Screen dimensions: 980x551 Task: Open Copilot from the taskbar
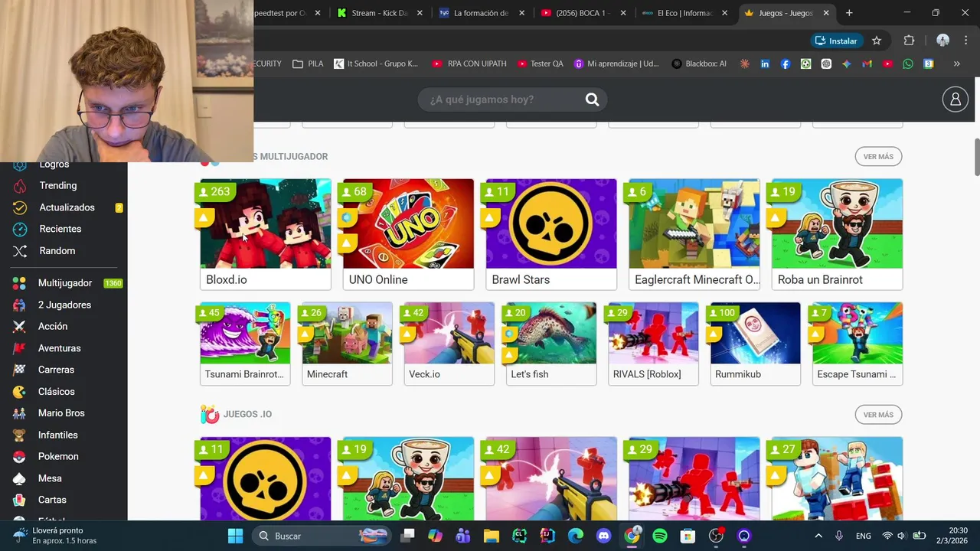(435, 536)
